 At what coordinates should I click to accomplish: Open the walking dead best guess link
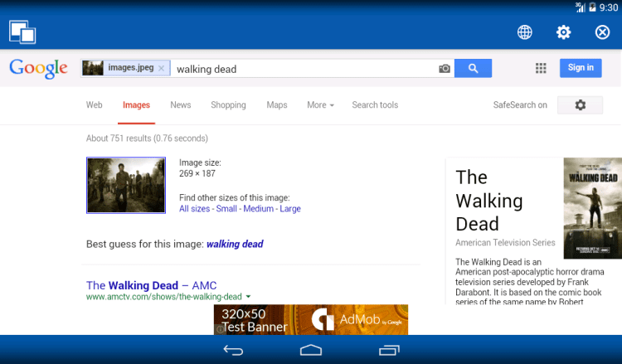click(x=235, y=244)
